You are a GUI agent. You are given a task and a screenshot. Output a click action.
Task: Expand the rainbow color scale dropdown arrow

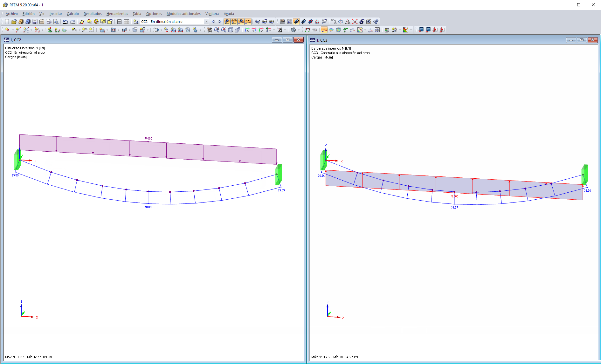click(x=411, y=30)
